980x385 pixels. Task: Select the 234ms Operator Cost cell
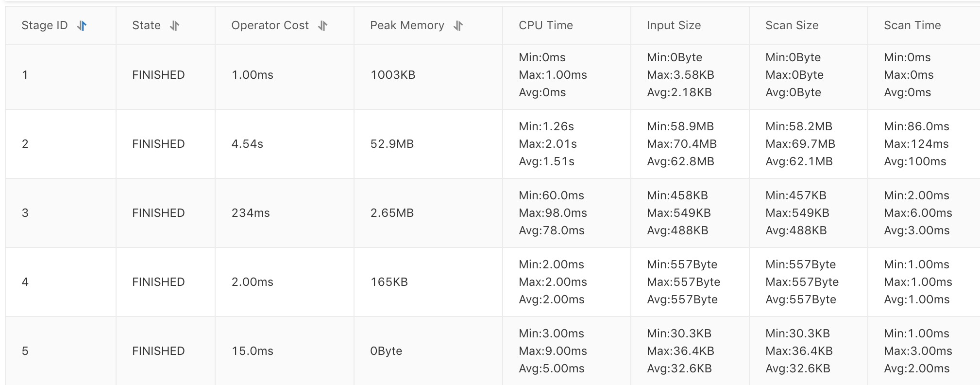point(285,213)
